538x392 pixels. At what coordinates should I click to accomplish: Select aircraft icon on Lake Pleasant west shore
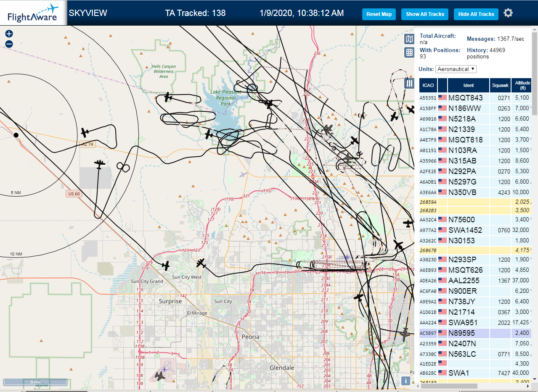(x=209, y=134)
